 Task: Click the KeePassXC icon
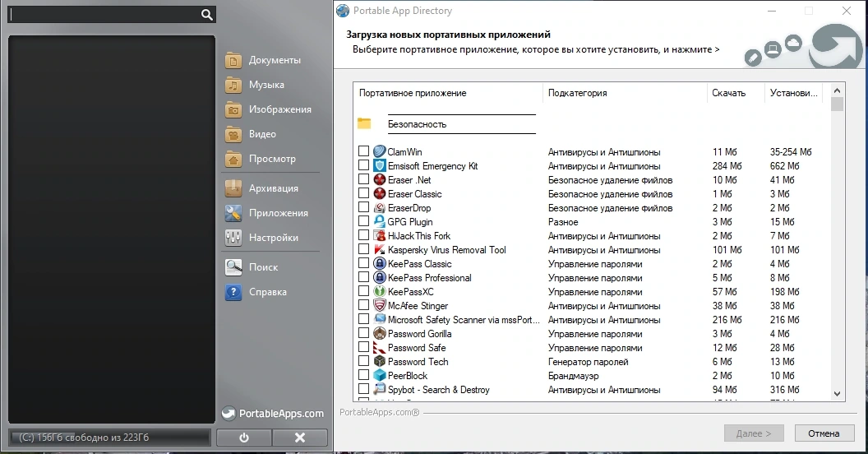379,291
